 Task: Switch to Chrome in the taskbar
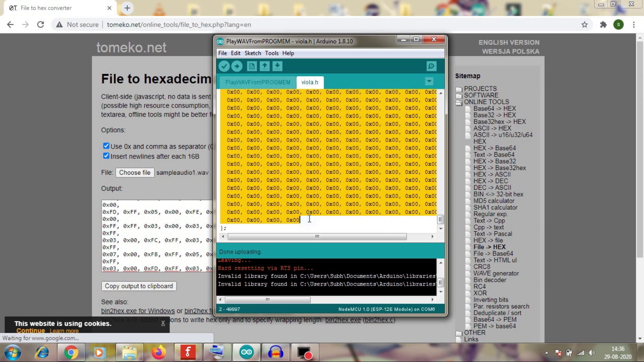71,353
